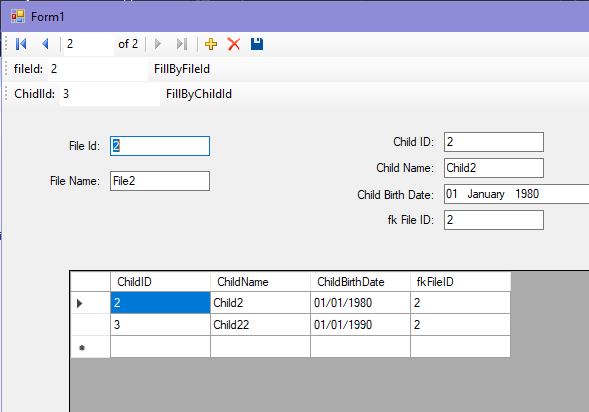Focus the Child ID text field
The height and width of the screenshot is (412, 589).
coord(494,142)
